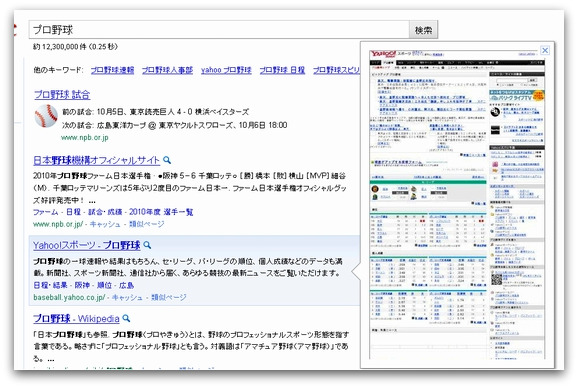Click the Yahoo! logo inside the preview
This screenshot has height=388, width=578.
pos(383,55)
